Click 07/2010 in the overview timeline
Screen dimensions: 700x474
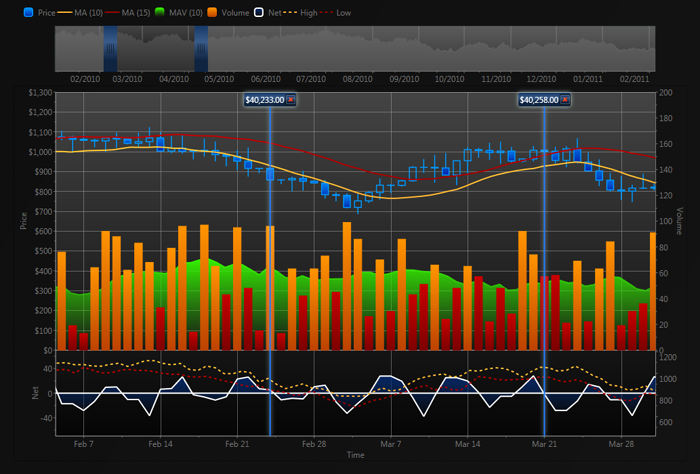click(311, 79)
